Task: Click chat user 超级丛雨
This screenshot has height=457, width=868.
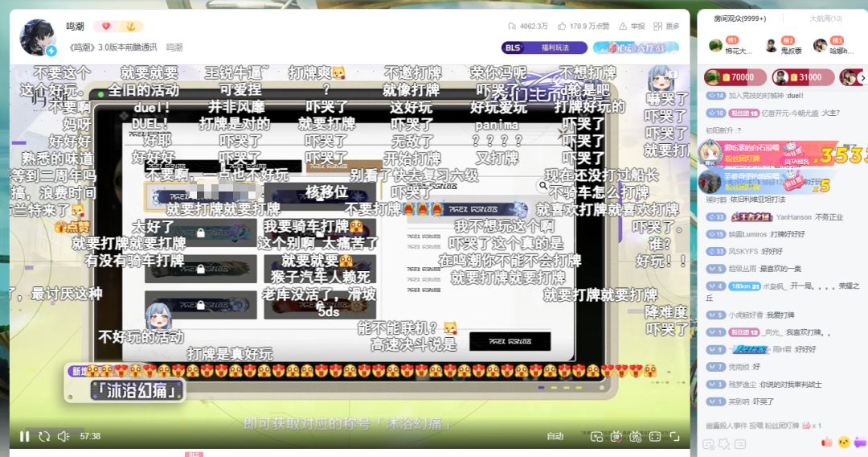Action: point(741,269)
